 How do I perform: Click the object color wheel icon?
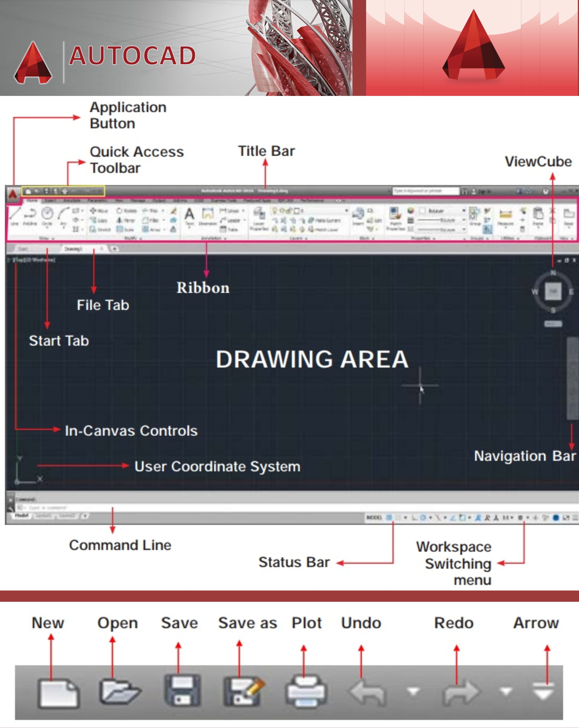pos(410,211)
